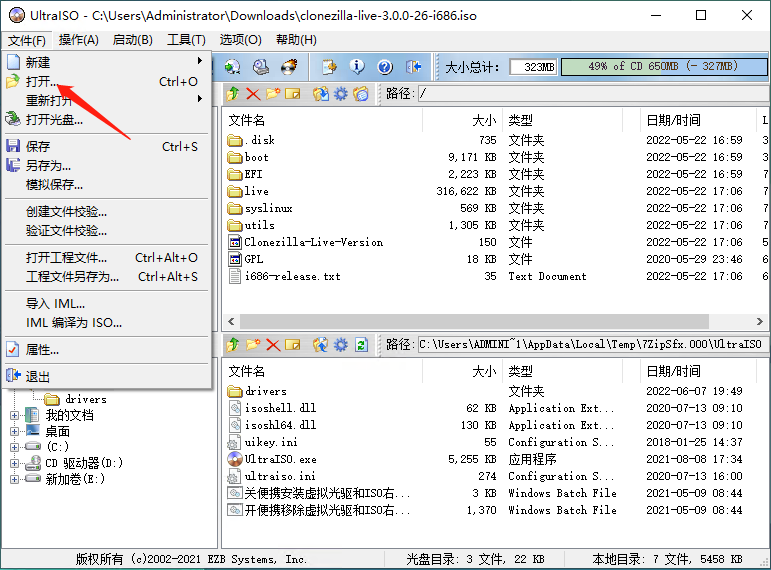Open the 选项(O) menu

[240, 40]
